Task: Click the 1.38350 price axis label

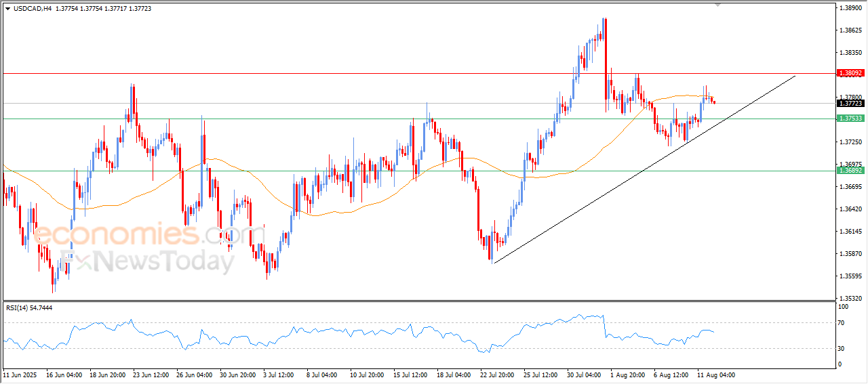Action: coord(850,52)
